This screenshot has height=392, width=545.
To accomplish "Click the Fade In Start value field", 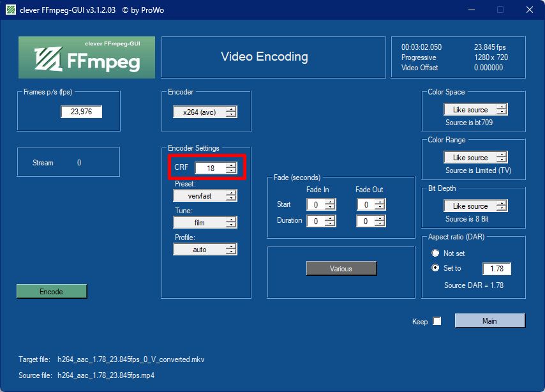I will click(316, 204).
